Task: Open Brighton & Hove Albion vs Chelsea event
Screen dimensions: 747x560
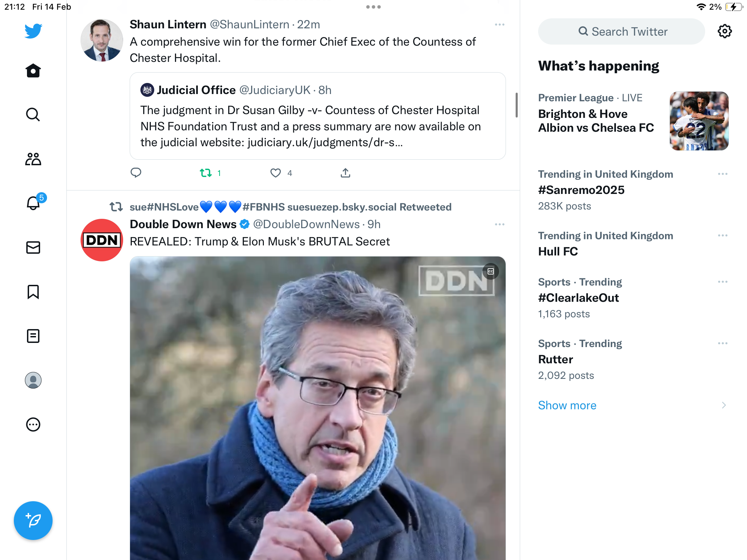Action: 596,121
